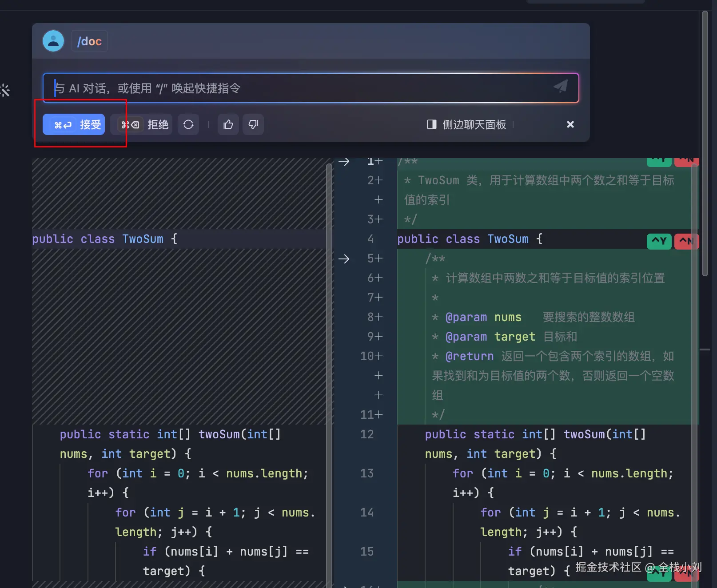This screenshot has width=717, height=588.
Task: Apply the class-comment change via top arrow
Action: (344, 162)
